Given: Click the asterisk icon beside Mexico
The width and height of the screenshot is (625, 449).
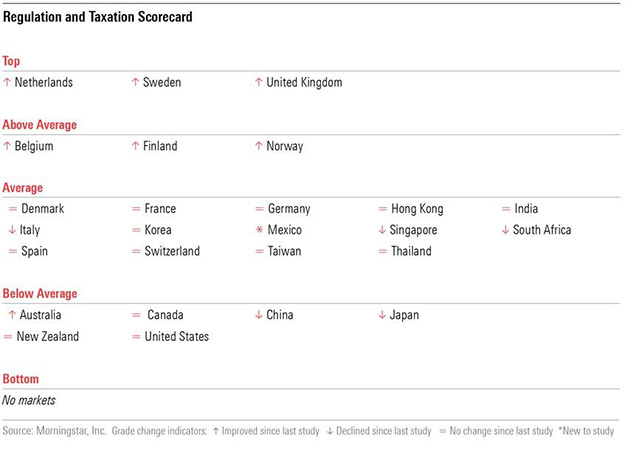Looking at the screenshot, I should point(259,230).
